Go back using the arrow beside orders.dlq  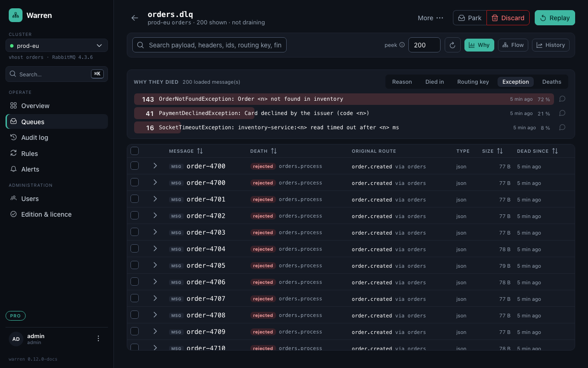pyautogui.click(x=135, y=18)
